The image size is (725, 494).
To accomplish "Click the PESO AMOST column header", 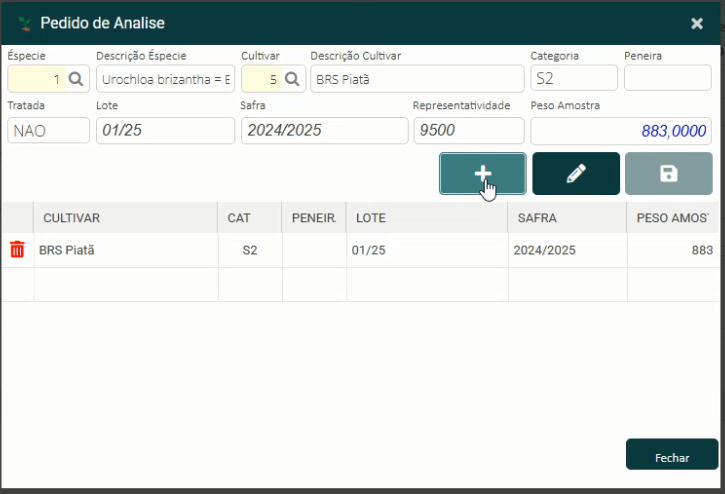I will [x=670, y=218].
